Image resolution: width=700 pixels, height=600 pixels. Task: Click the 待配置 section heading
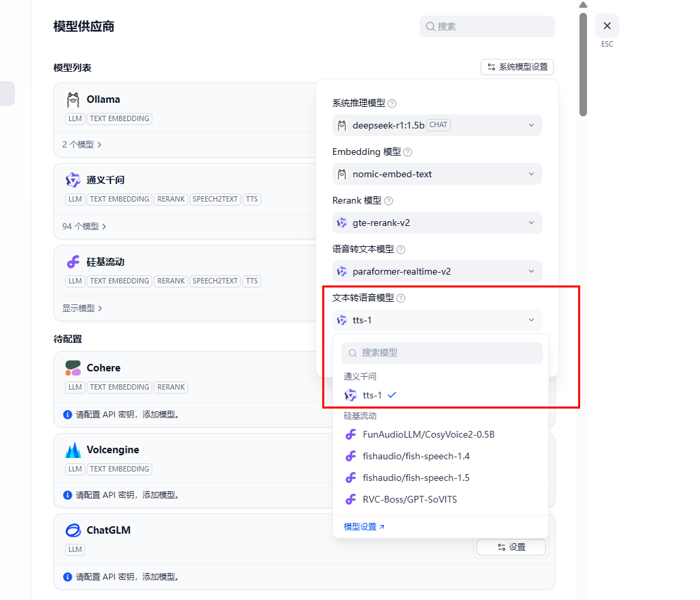[x=68, y=339]
